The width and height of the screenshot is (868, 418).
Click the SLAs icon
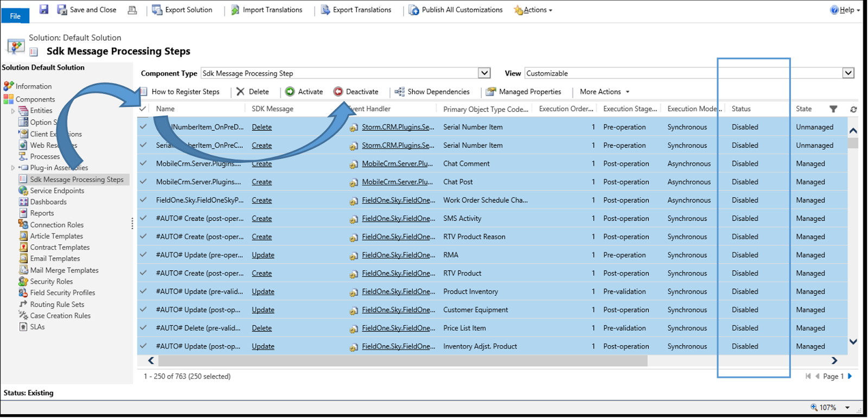[23, 327]
